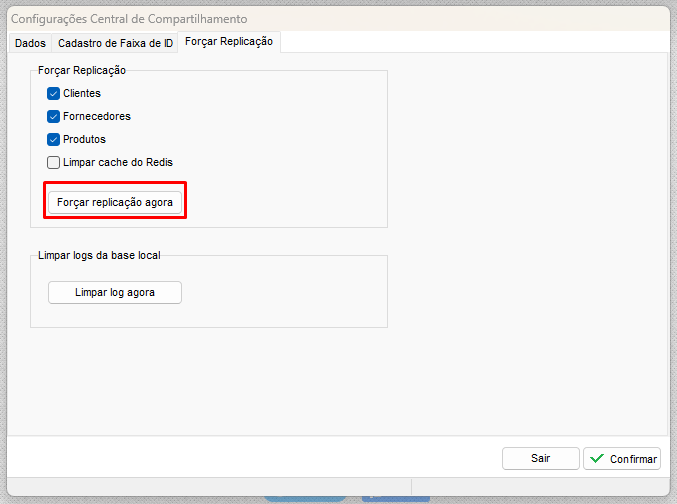Select the Forçar Replicação tab
This screenshot has width=677, height=504.
(x=228, y=42)
